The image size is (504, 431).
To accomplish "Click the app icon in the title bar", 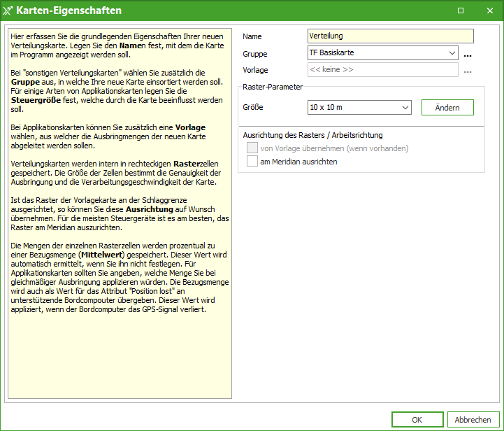I will coord(8,10).
